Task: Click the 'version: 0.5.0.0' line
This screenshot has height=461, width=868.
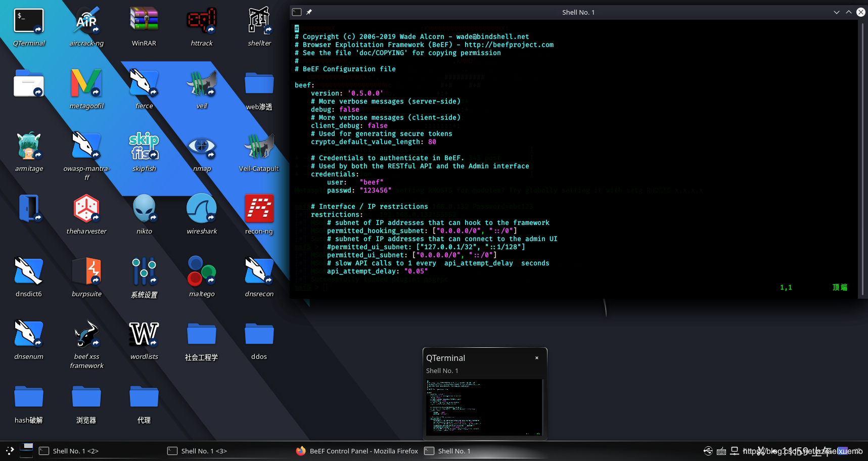Action: pos(347,93)
